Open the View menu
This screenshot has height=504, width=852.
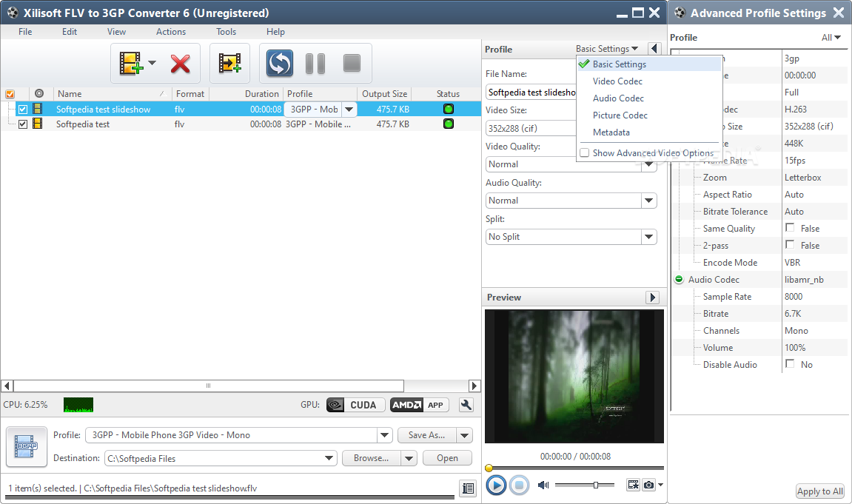(116, 32)
